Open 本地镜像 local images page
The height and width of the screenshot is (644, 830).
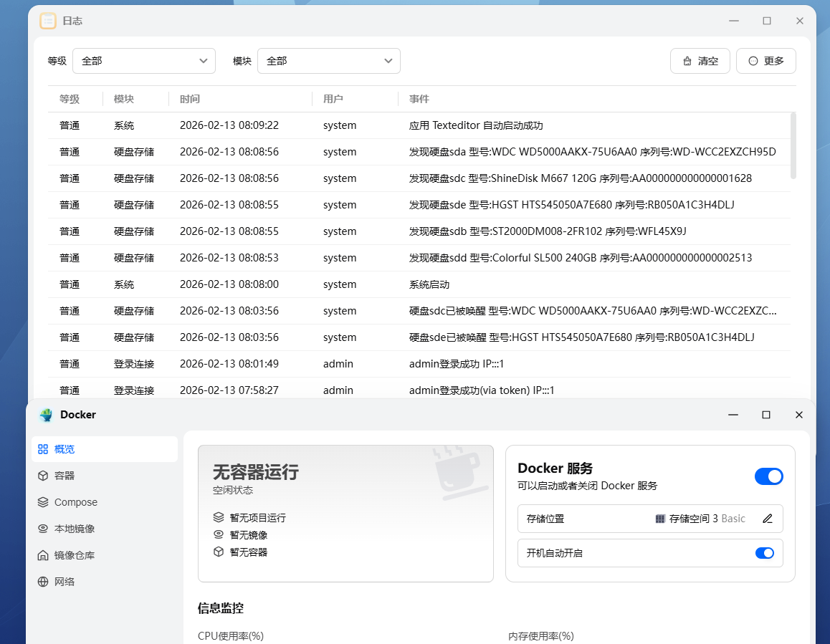tap(75, 529)
